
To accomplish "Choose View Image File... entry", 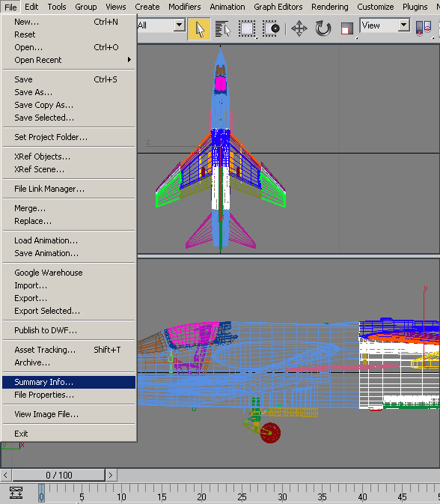I will (69, 414).
